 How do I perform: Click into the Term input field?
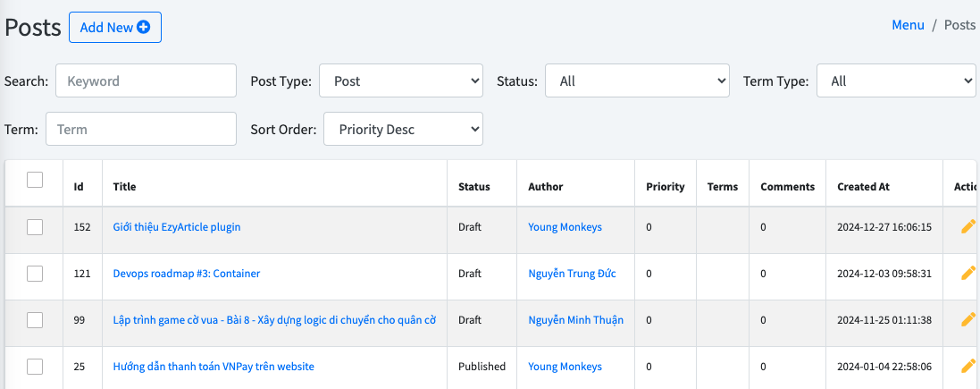tap(141, 130)
